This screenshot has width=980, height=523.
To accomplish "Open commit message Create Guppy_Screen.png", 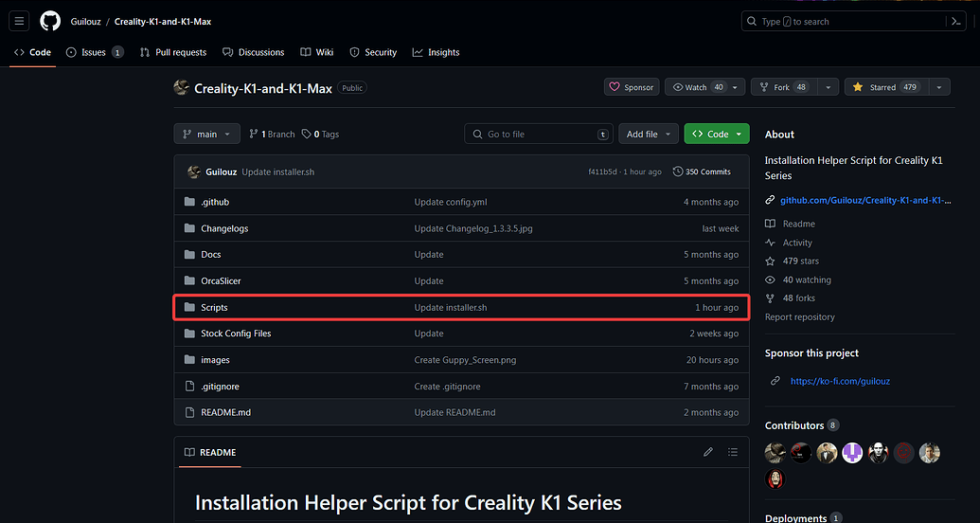I will click(465, 360).
